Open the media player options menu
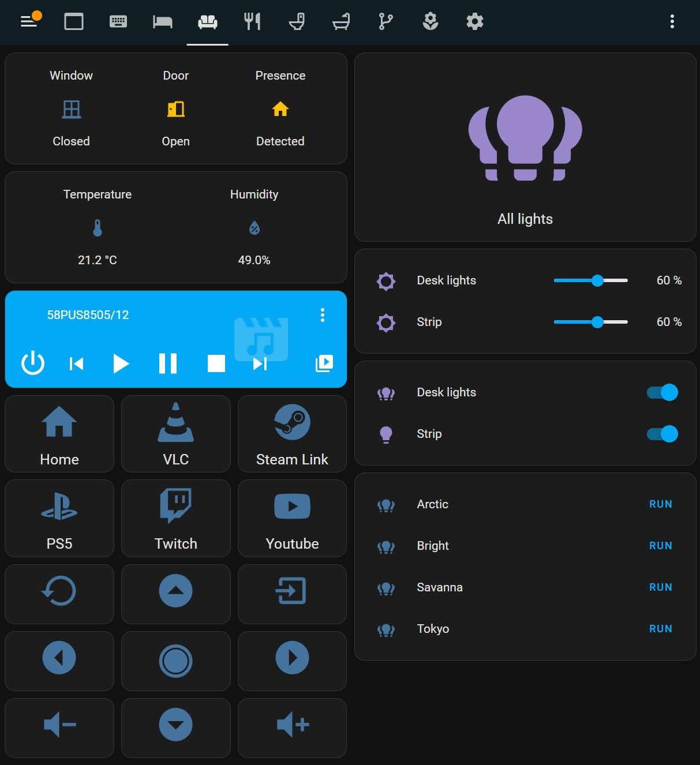700x765 pixels. click(323, 316)
